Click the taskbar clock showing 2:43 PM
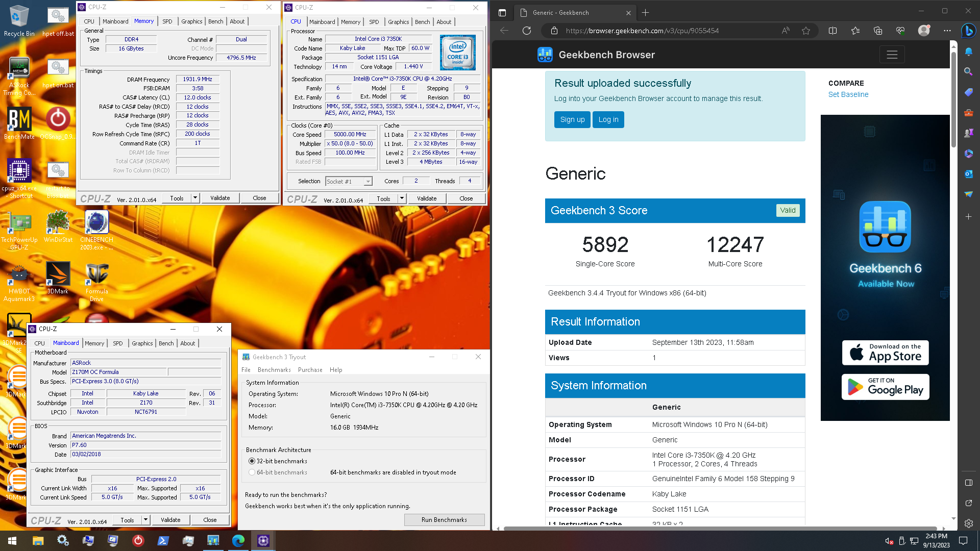This screenshot has height=551, width=980. (936, 540)
